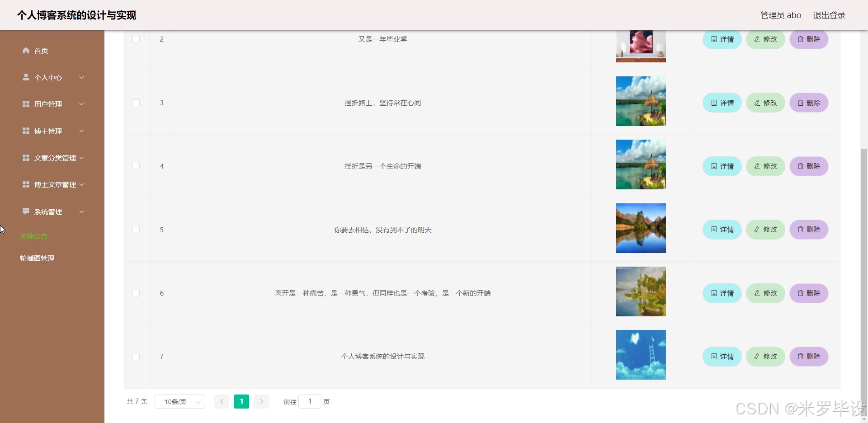Click 修改 for 挫折路上，坚持常在心间
Viewport: 868px width, 423px height.
(x=765, y=103)
